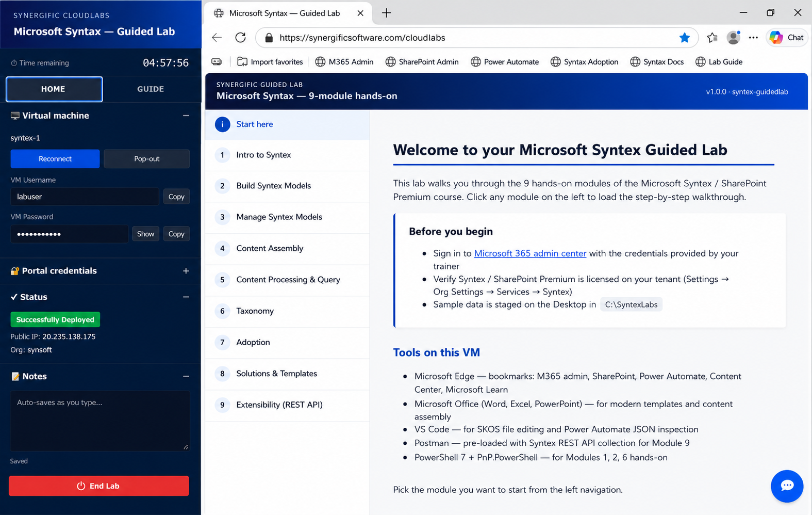
Task: Select the Start here module
Action: [287, 124]
